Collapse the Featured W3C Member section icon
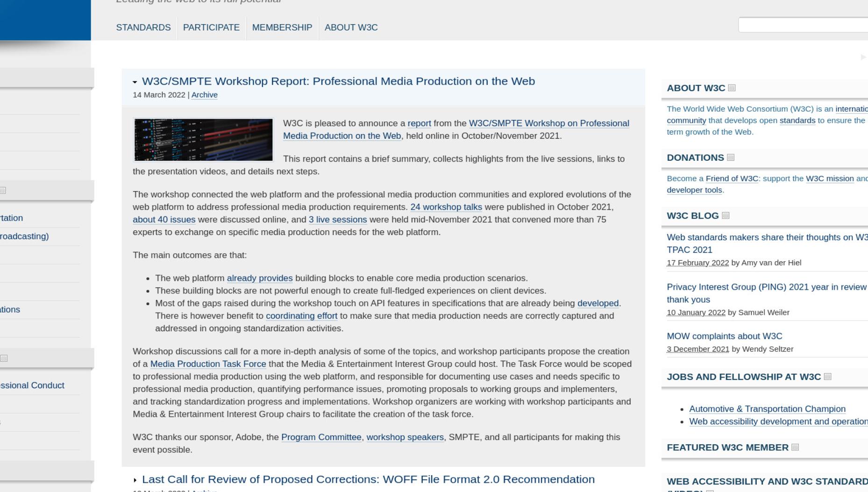This screenshot has height=492, width=868. (795, 447)
